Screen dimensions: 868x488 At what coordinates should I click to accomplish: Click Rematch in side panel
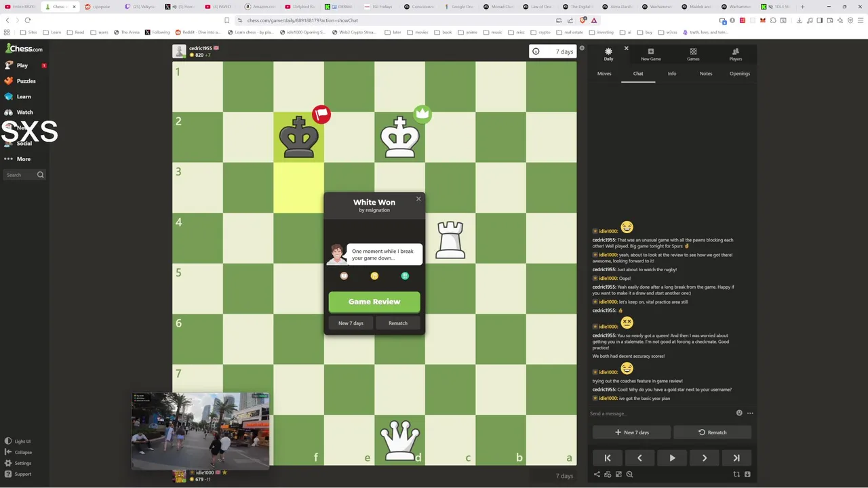[713, 432]
